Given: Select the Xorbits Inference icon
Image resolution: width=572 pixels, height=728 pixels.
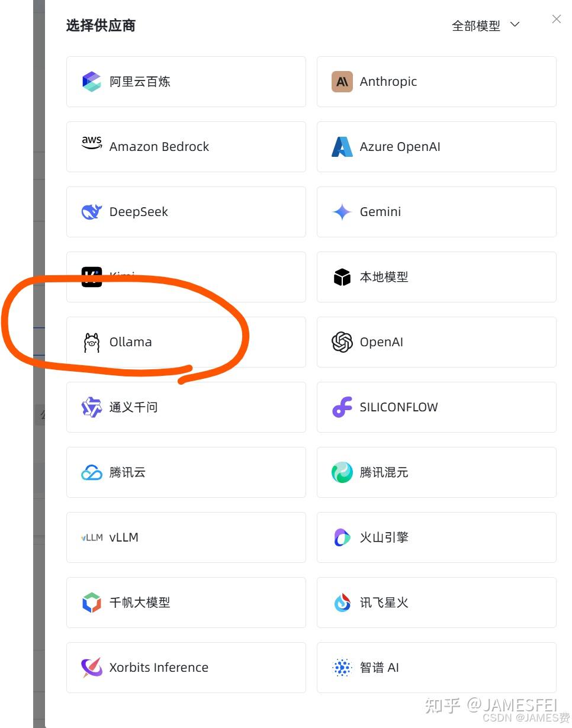Looking at the screenshot, I should (x=92, y=668).
